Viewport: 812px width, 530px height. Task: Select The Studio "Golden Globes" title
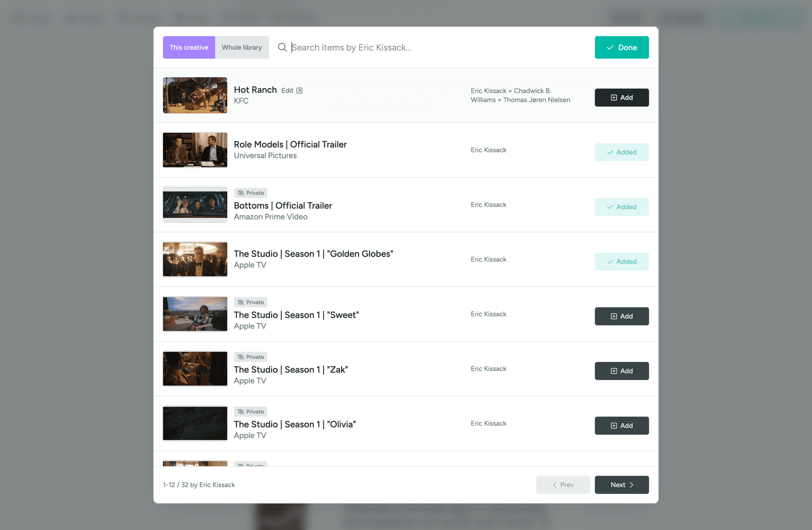(313, 254)
